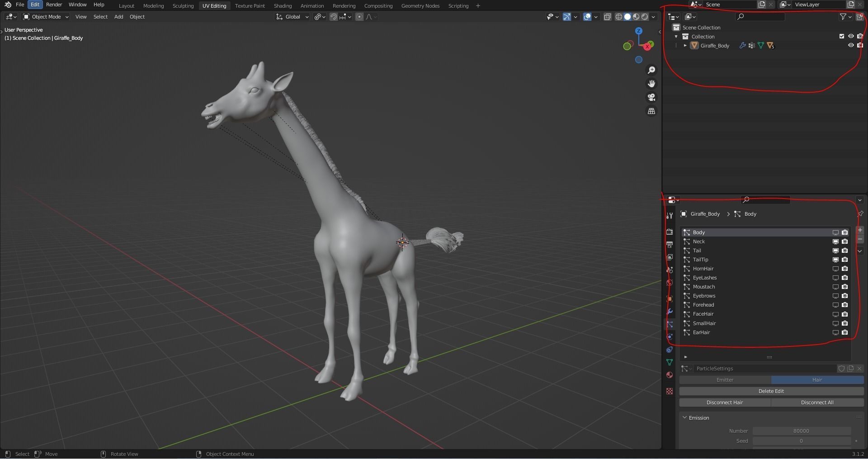Open particle system specials dropdown arrow
868x459 pixels.
(x=860, y=251)
